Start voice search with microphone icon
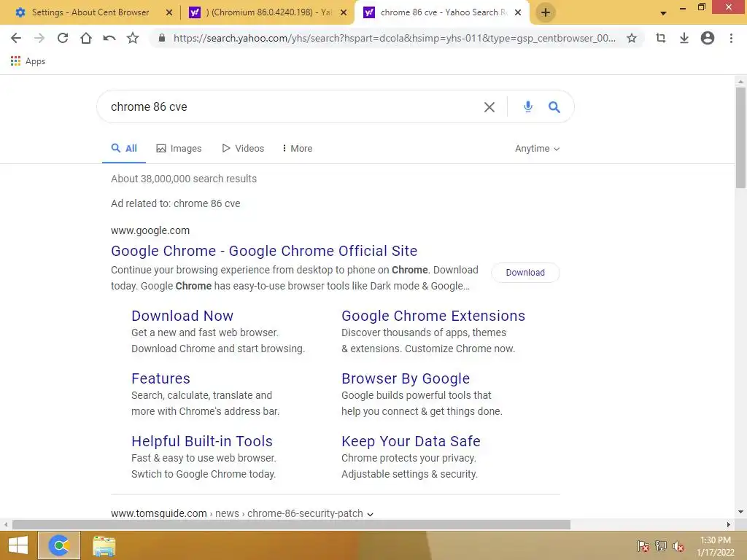The width and height of the screenshot is (747, 560). pyautogui.click(x=528, y=107)
